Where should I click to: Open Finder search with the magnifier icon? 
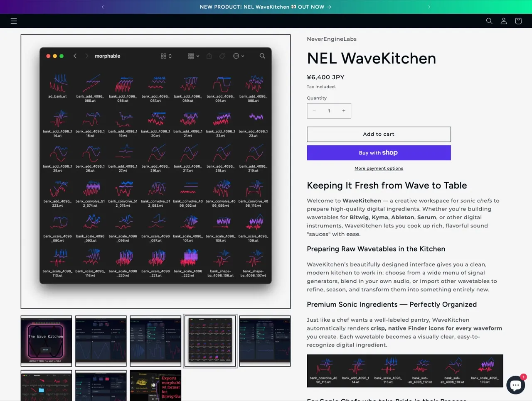coord(262,56)
